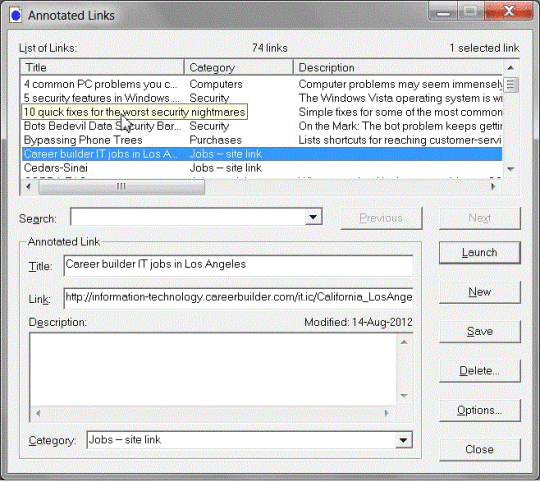Click the link list's scroll up arrow
This screenshot has width=540, height=482.
(x=511, y=68)
